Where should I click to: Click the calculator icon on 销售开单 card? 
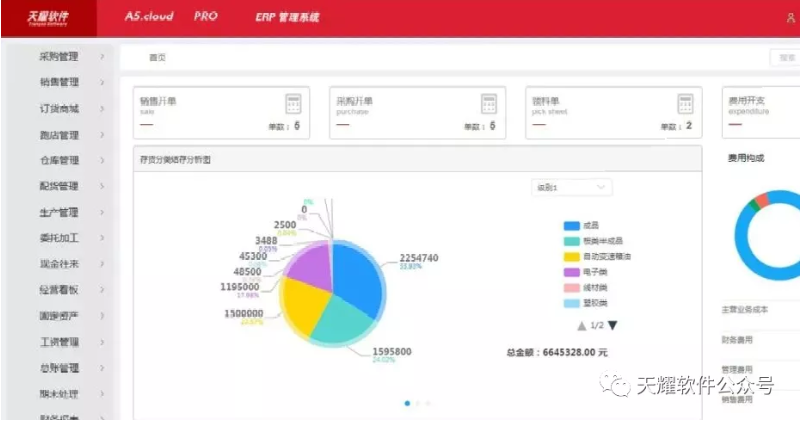tap(293, 104)
